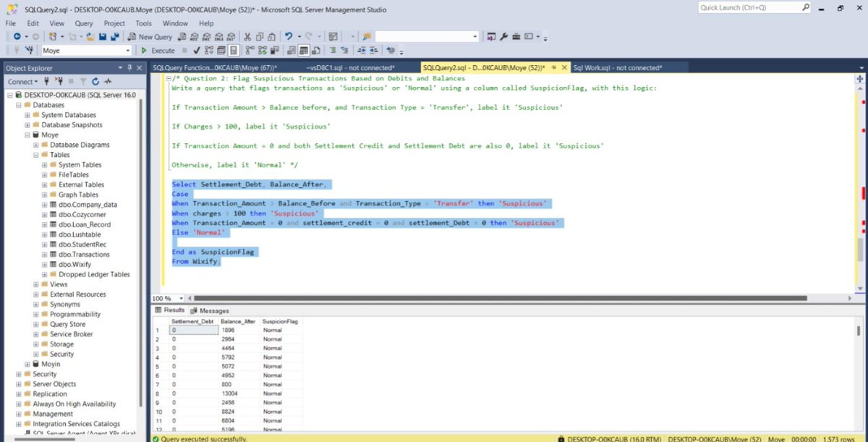This screenshot has width=868, height=442.
Task: Open the solution configurations dropdown in toolbar
Action: point(352,36)
